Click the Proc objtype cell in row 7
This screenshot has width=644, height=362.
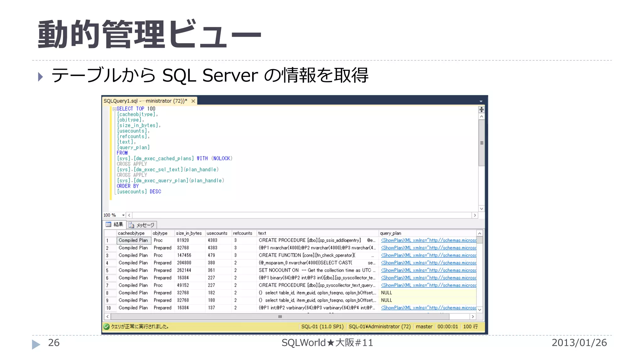(163, 285)
